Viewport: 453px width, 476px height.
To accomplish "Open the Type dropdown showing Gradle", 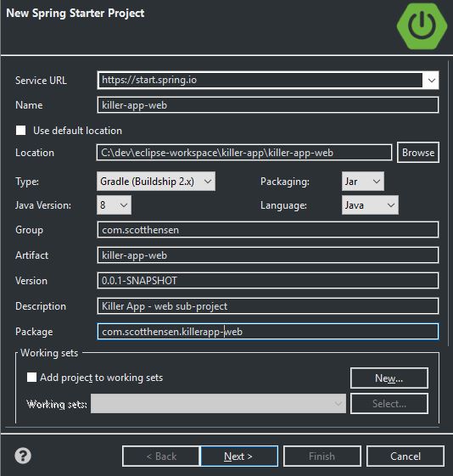I will [156, 182].
